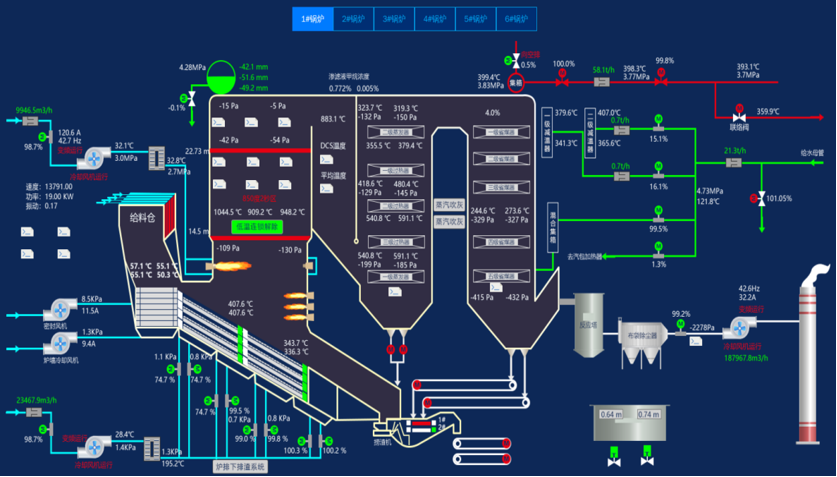
Task: Click the 一级减温器 desuperheater box
Action: (547, 132)
